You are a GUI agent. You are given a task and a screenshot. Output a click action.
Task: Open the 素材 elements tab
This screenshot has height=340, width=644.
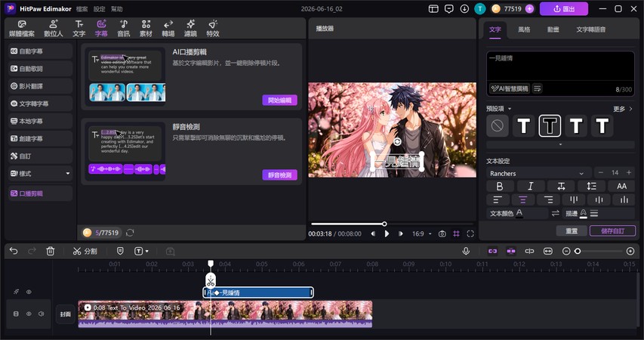click(146, 29)
